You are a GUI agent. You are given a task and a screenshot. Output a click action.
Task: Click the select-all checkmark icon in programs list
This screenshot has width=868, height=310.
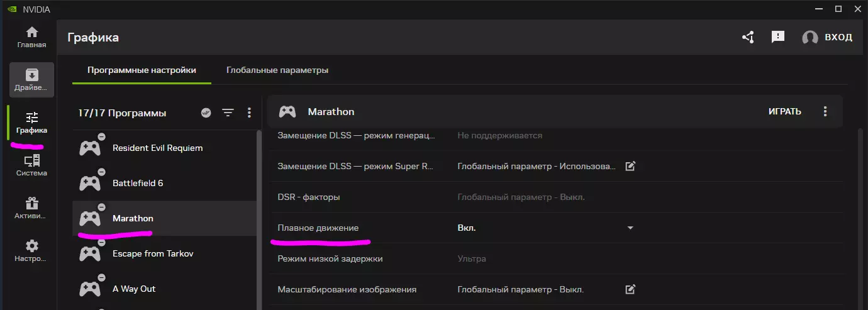[x=206, y=113]
